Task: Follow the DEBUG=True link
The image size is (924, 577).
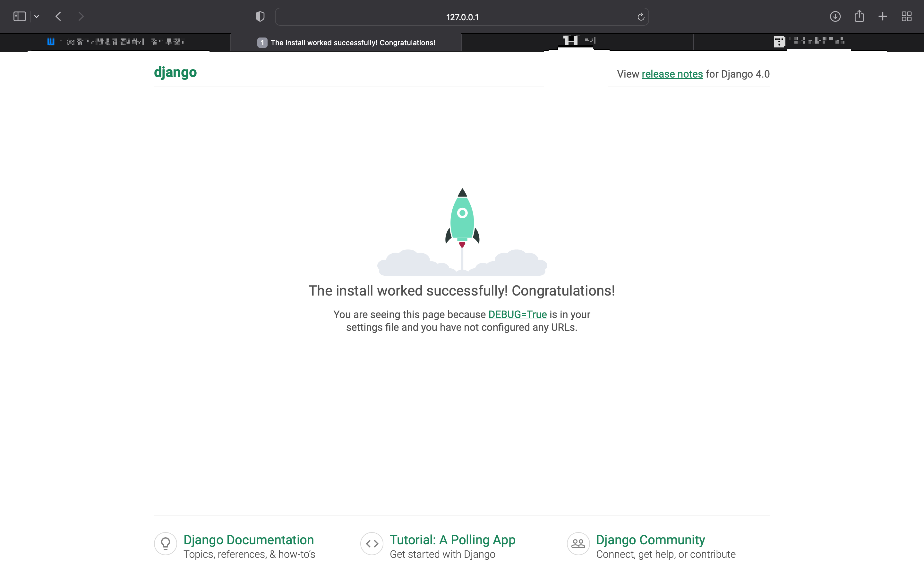Action: pos(518,314)
